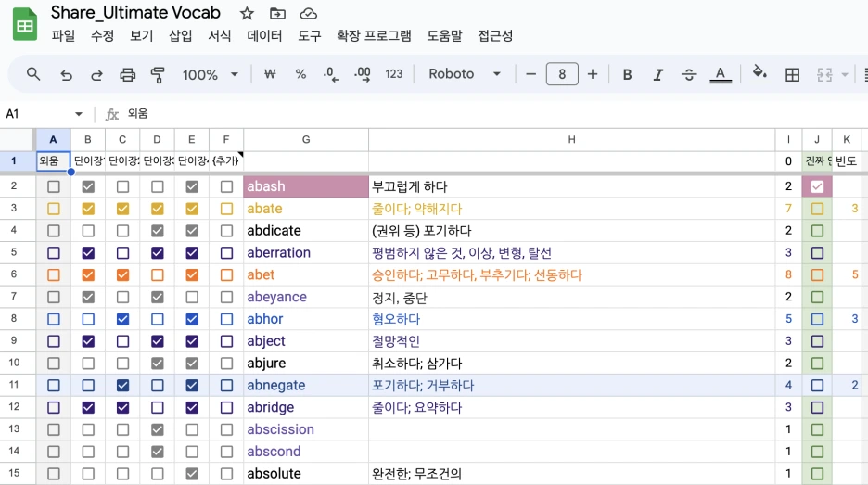The image size is (868, 485).
Task: Open the search menus magnifier icon
Action: point(33,73)
